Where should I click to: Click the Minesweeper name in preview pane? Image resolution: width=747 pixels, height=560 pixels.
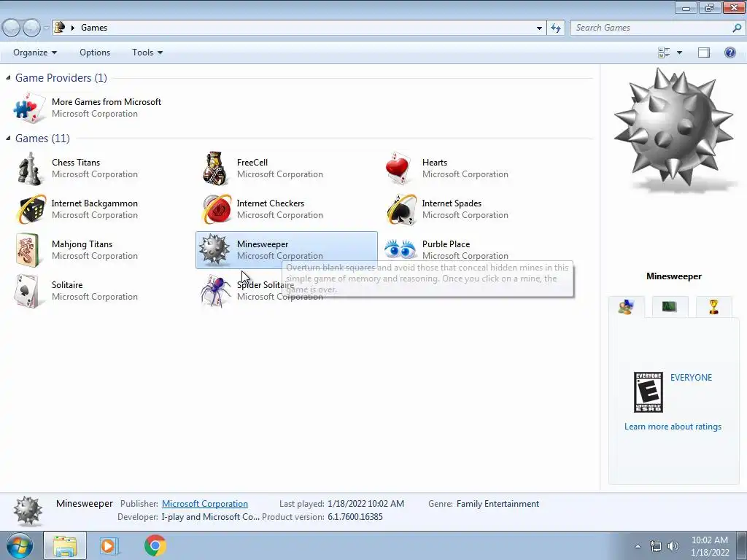coord(673,276)
